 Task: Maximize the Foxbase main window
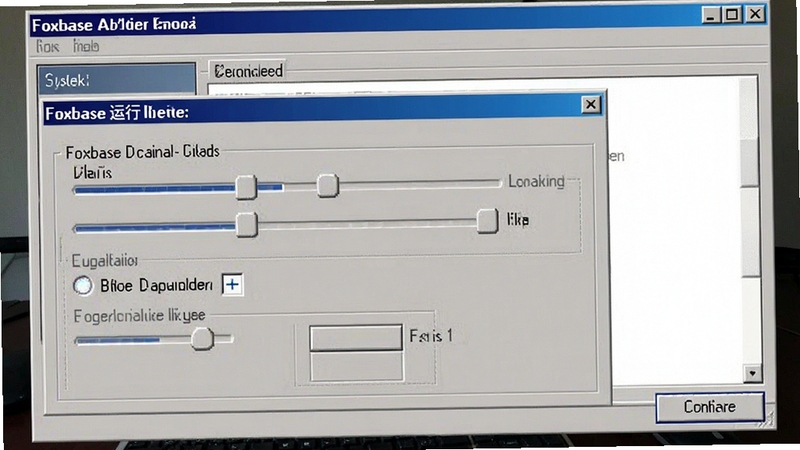click(732, 14)
